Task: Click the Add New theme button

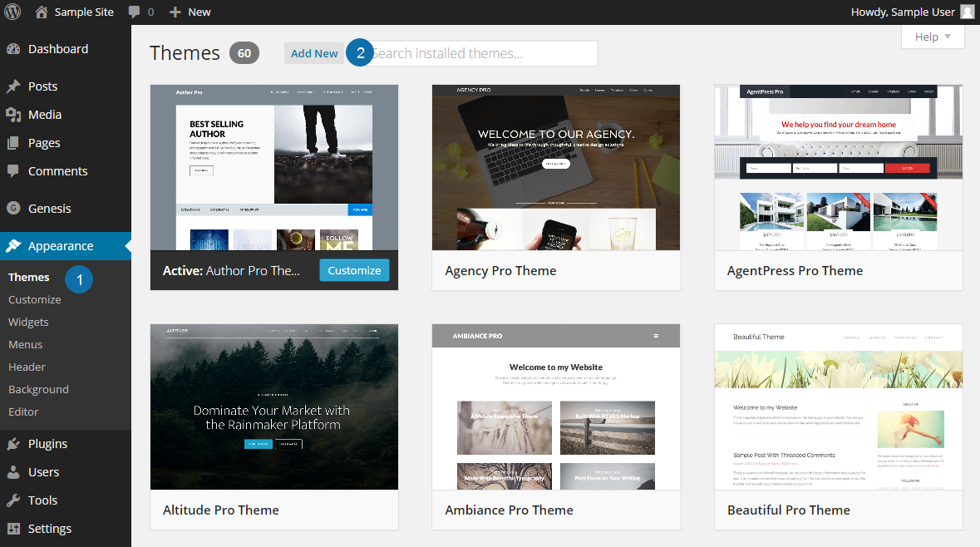Action: coord(313,53)
